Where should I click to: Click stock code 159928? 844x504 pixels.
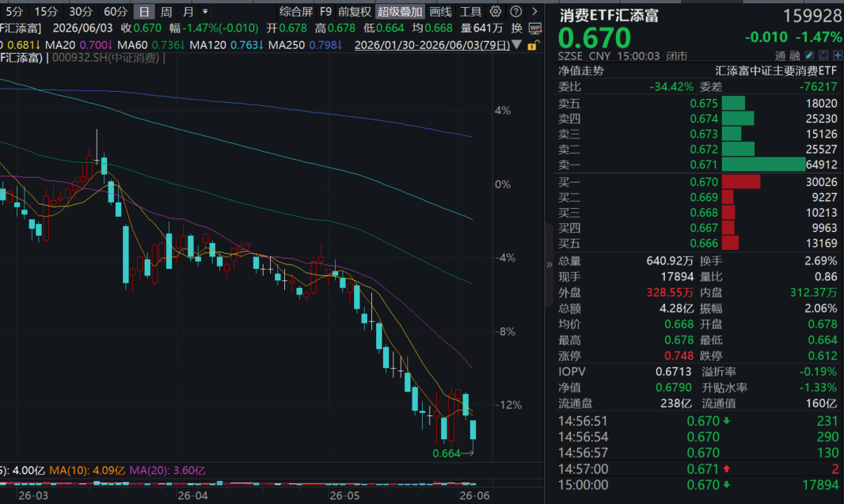pos(812,16)
